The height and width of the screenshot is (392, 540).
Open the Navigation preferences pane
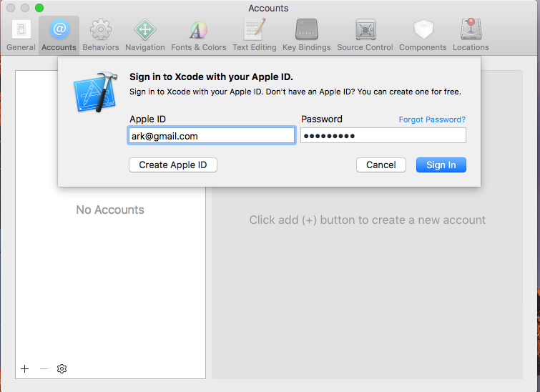click(145, 36)
